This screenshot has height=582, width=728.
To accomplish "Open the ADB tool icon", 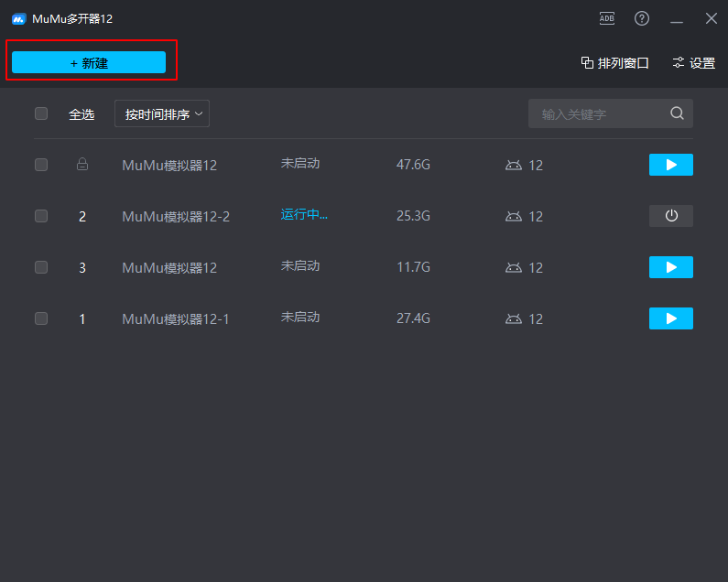I will [x=607, y=18].
